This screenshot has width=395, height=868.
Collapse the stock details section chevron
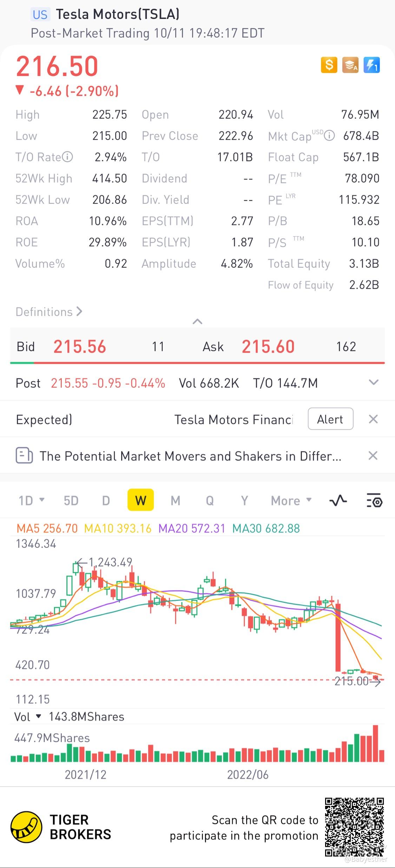point(197,321)
